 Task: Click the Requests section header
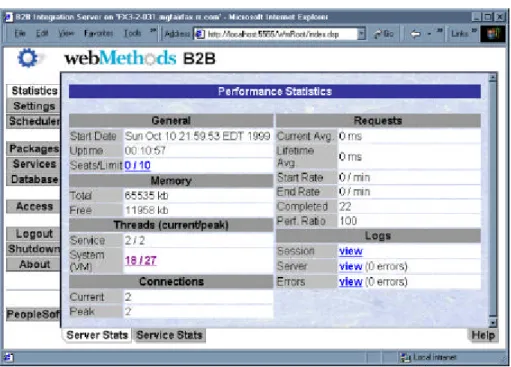pyautogui.click(x=378, y=121)
